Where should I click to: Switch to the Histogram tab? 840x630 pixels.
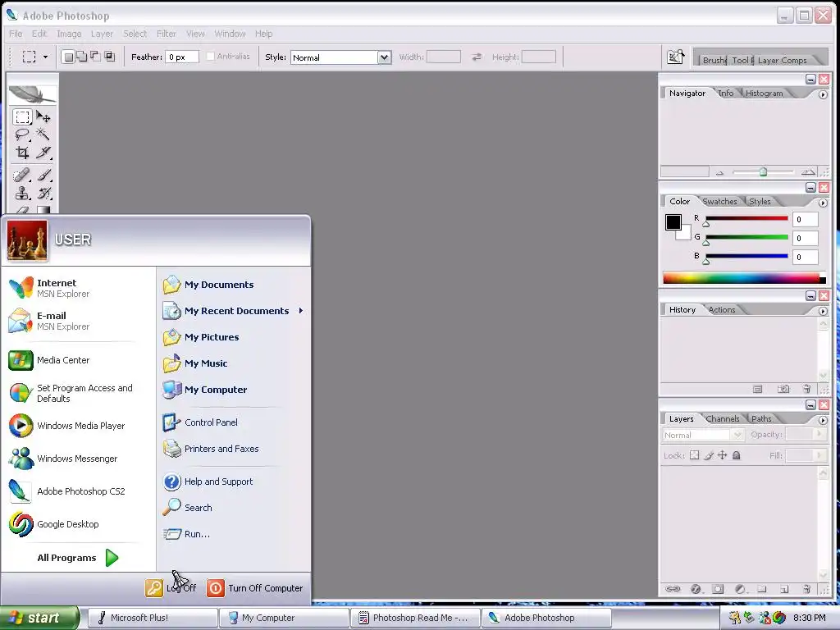coord(764,94)
